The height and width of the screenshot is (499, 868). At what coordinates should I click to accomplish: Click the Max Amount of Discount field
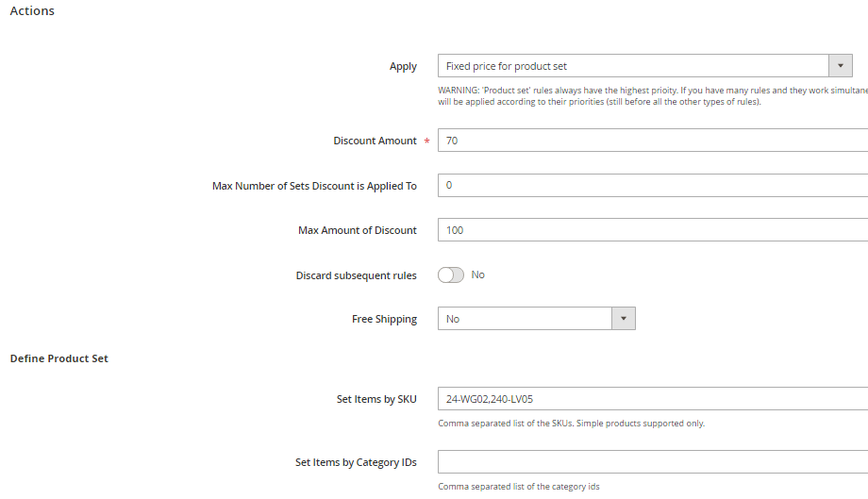tap(651, 230)
